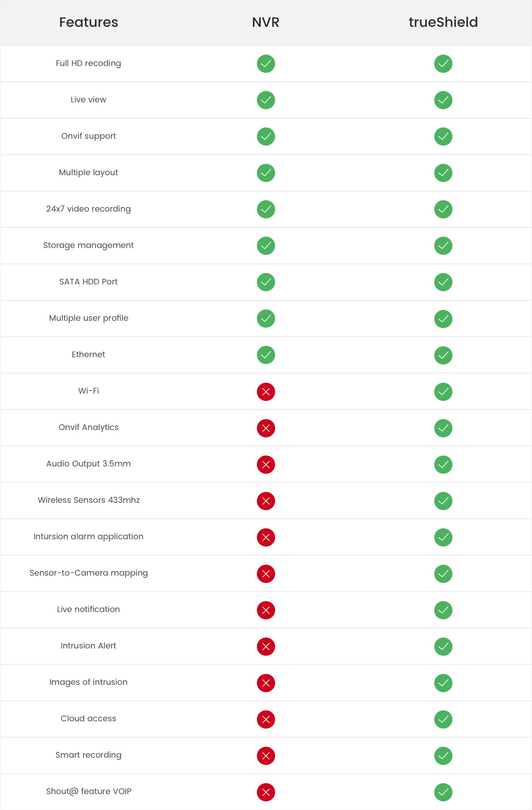Click NVR red cross for Wi-Fi
532x810 pixels.
[266, 392]
